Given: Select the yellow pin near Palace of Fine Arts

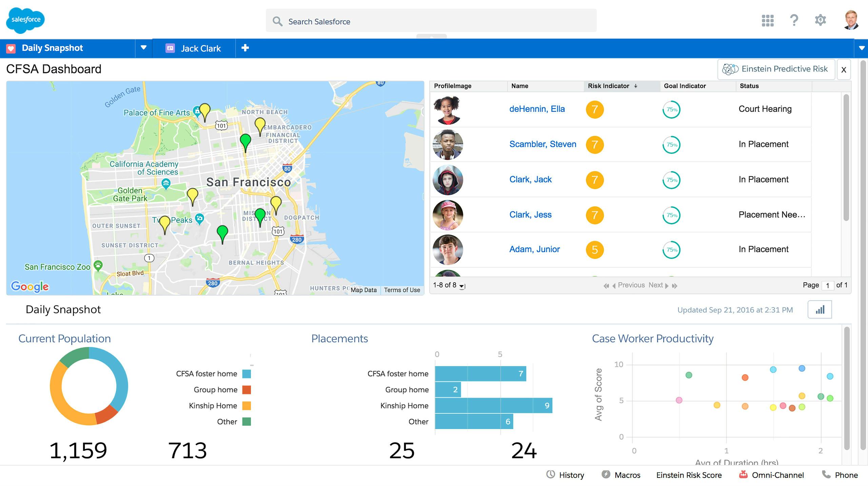Looking at the screenshot, I should [204, 113].
